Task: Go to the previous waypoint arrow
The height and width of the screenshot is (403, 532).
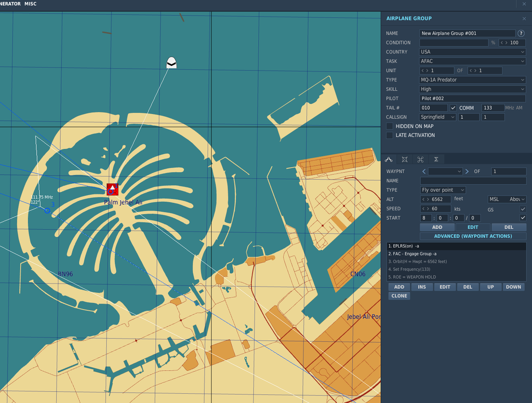Action: (x=424, y=171)
